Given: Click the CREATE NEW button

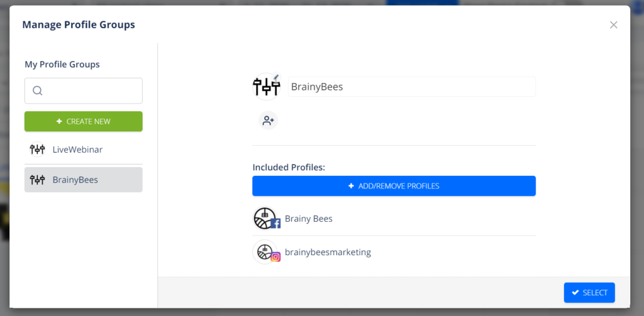Looking at the screenshot, I should click(x=84, y=121).
